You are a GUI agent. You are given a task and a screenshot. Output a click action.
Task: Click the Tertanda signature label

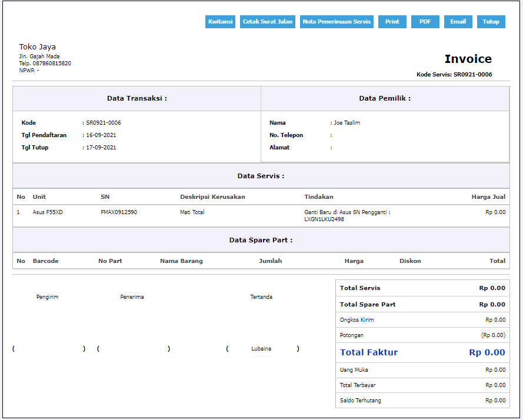(x=261, y=297)
